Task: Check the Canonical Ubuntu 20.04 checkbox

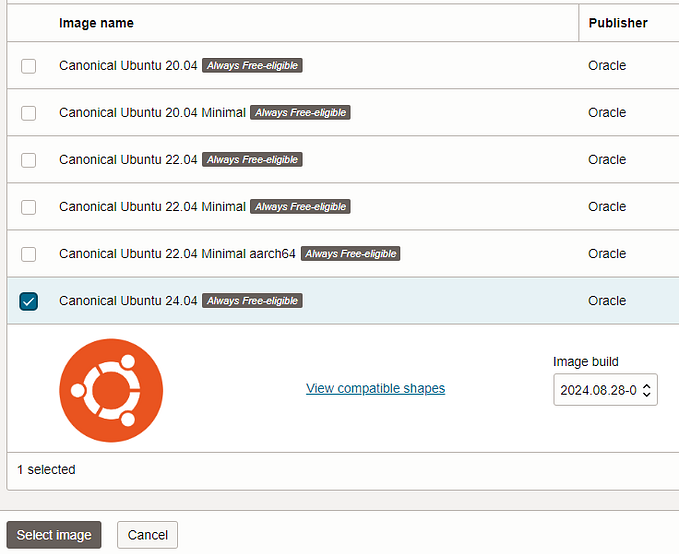Action: click(x=29, y=66)
